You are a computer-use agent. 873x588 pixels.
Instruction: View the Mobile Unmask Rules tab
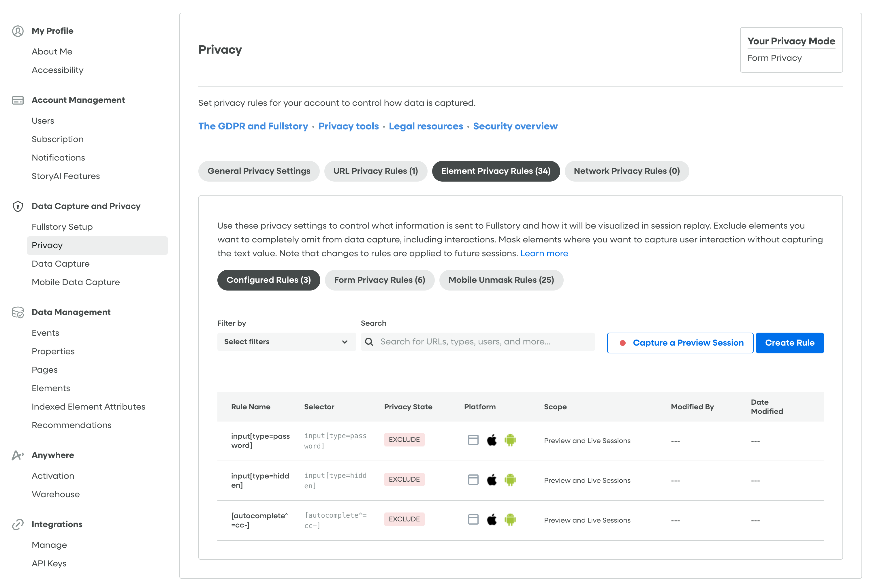pos(501,280)
